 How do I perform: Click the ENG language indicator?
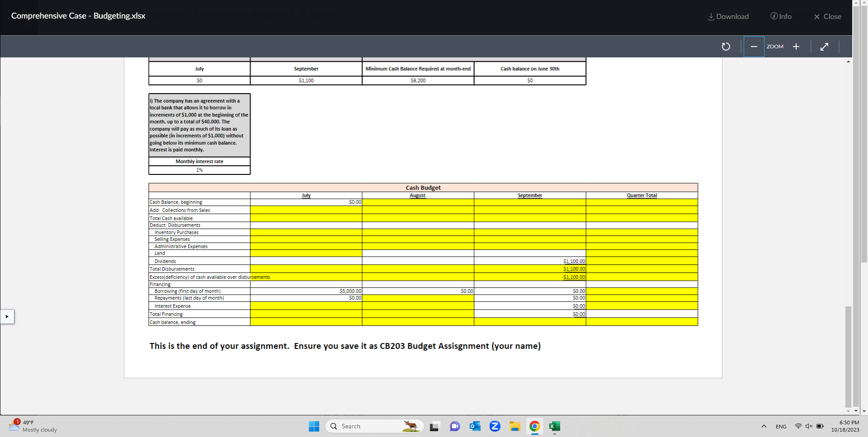(x=781, y=427)
